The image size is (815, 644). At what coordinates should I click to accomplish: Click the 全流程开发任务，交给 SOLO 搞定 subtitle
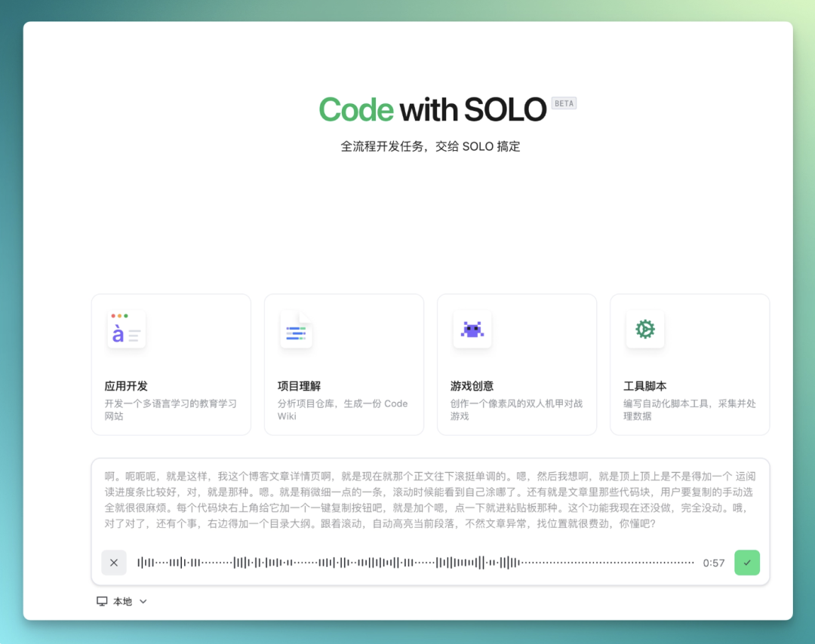pyautogui.click(x=430, y=146)
